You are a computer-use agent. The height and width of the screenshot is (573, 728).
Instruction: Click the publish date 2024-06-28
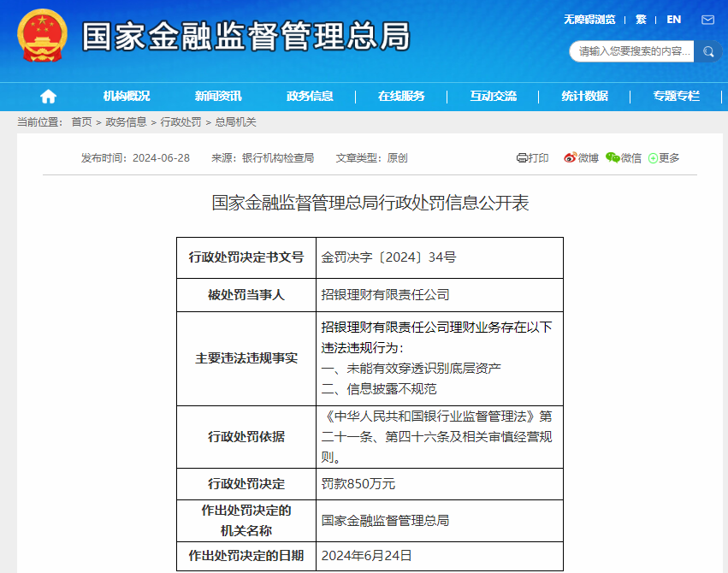[161, 158]
